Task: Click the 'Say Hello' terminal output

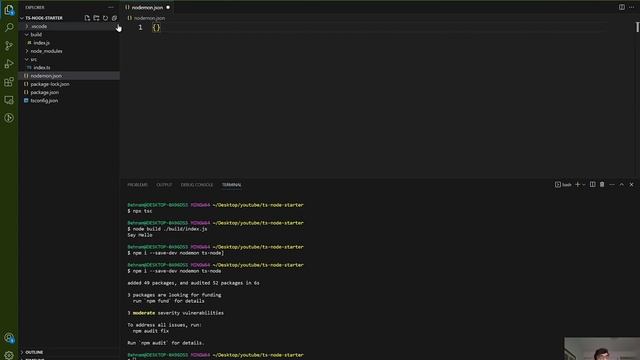Action: [x=140, y=235]
